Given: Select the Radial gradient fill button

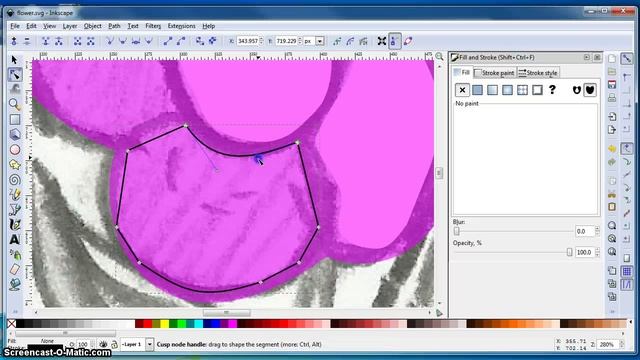Looking at the screenshot, I should [x=507, y=90].
